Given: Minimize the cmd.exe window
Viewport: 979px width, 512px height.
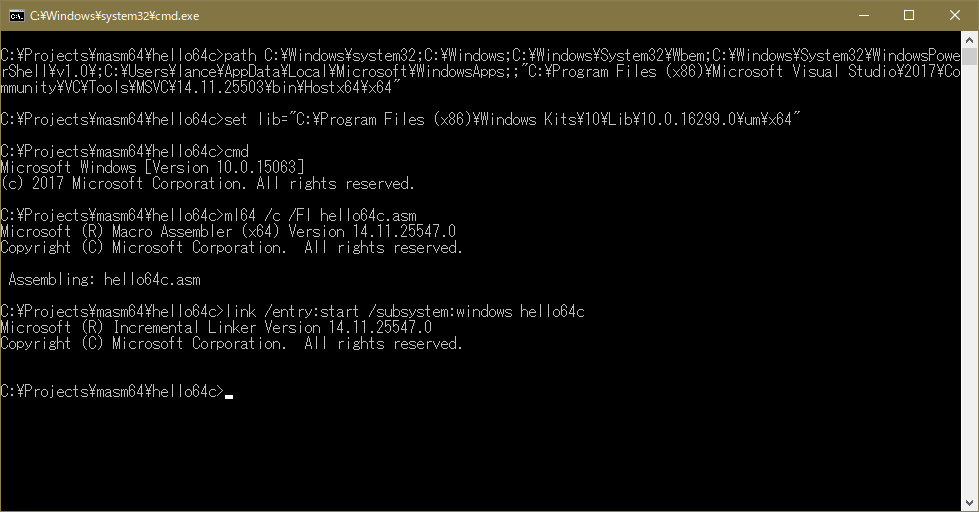Looking at the screenshot, I should (x=863, y=16).
